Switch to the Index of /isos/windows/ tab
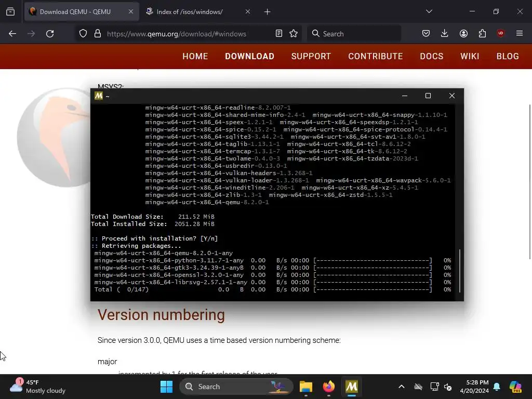The image size is (532, 399). point(198,12)
